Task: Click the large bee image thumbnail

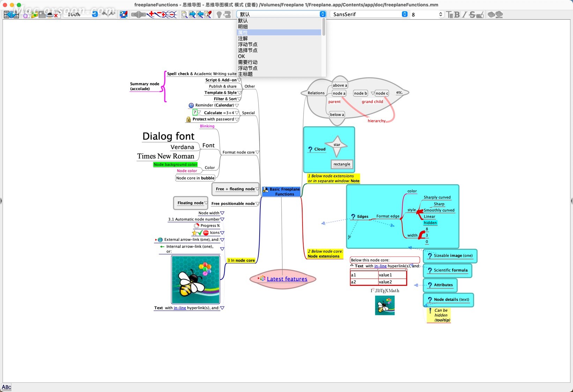Action: click(x=195, y=280)
